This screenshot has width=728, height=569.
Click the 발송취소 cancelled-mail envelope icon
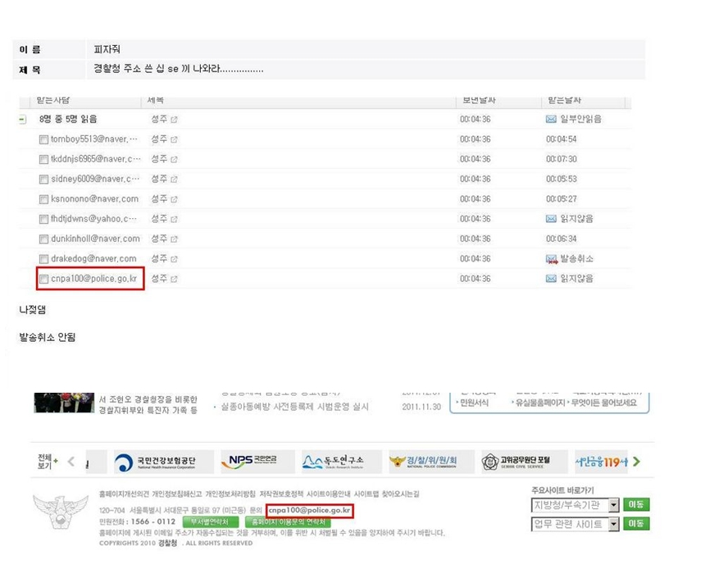pos(552,259)
